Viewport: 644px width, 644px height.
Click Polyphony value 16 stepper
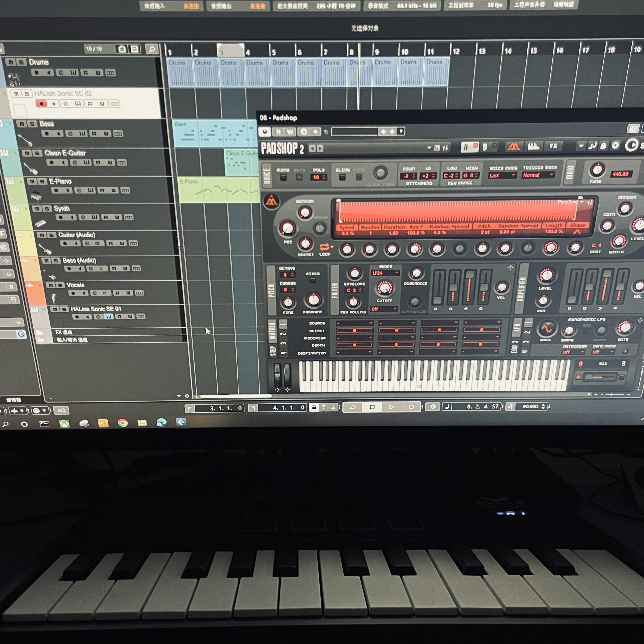319,177
